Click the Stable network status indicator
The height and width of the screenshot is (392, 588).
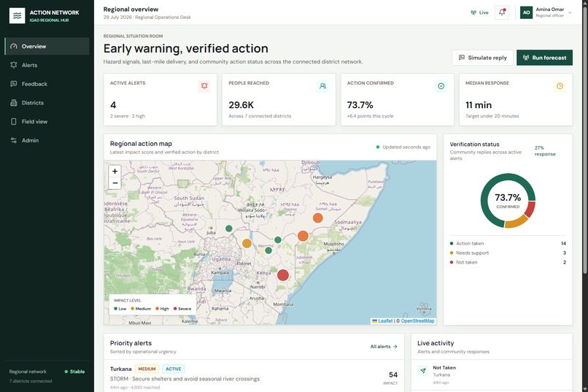tap(74, 372)
